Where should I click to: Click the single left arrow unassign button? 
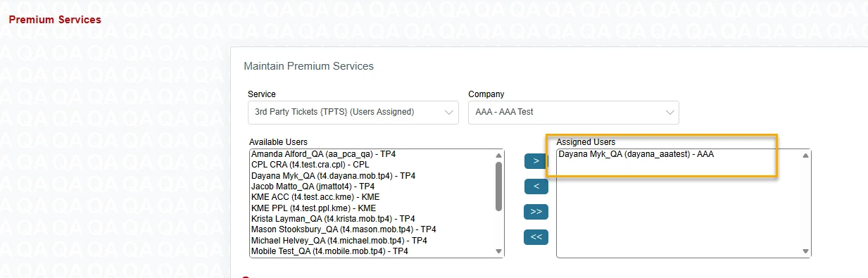coord(536,187)
